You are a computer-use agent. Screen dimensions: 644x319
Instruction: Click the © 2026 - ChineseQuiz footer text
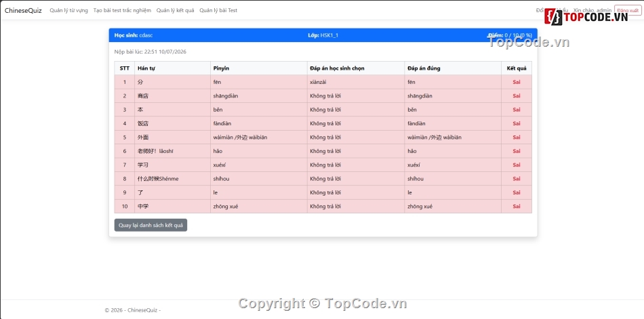click(x=133, y=310)
